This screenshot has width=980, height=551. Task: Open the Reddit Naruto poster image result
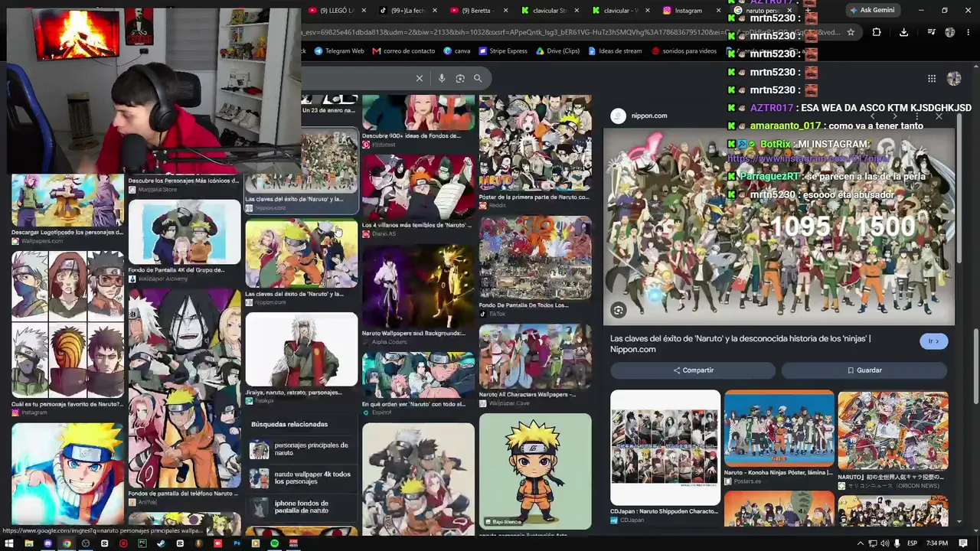pos(535,143)
